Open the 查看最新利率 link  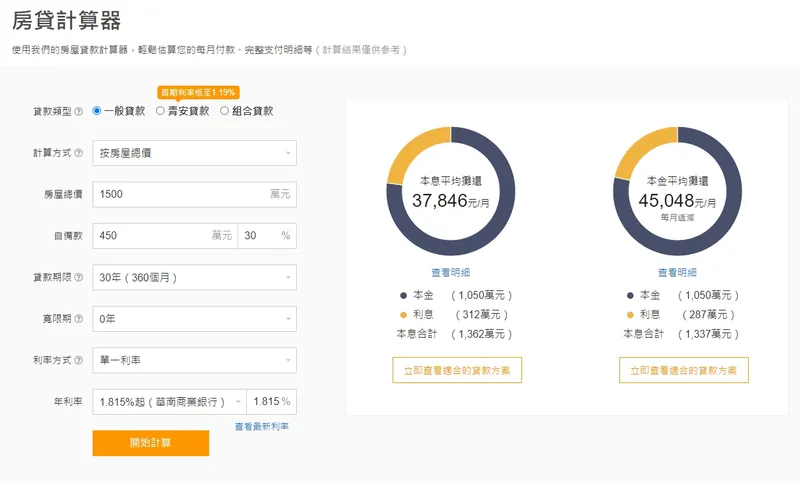262,427
